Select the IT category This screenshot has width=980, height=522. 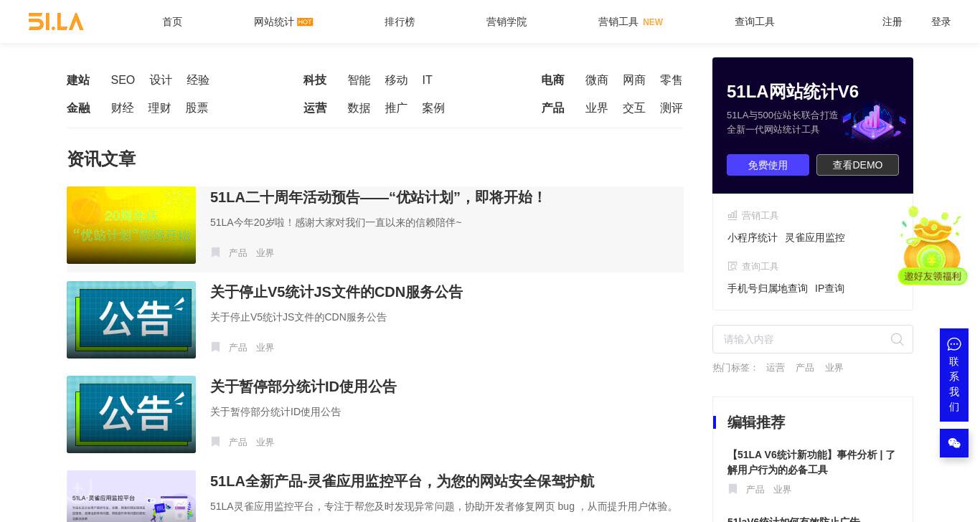[428, 80]
